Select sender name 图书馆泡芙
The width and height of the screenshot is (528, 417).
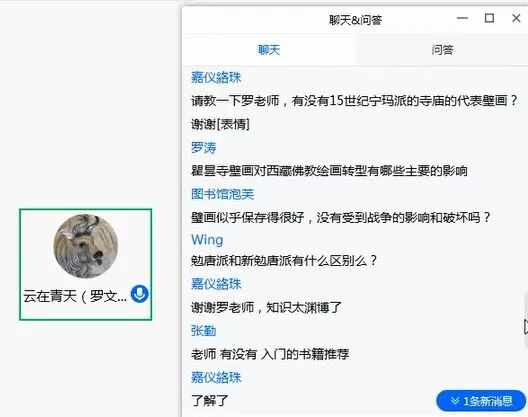(222, 194)
